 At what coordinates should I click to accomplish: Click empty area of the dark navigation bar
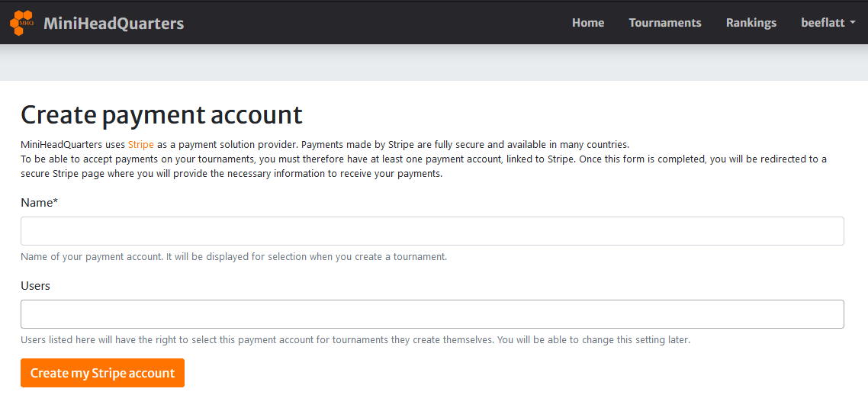point(366,23)
